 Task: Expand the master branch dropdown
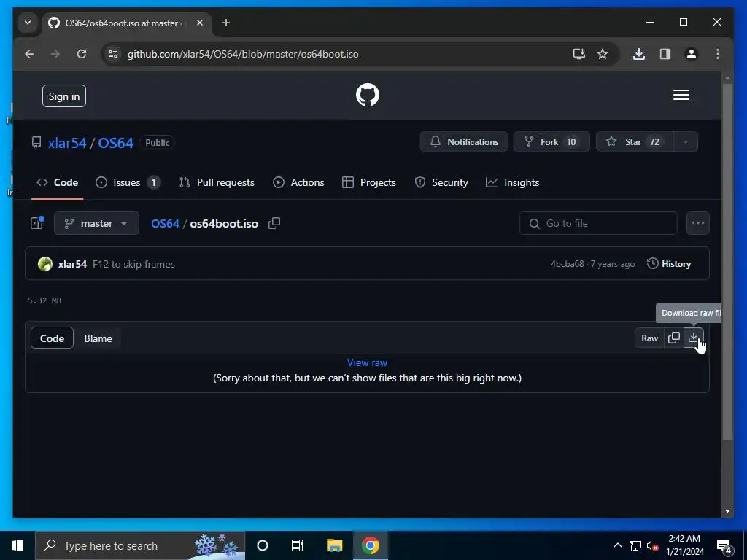(97, 223)
